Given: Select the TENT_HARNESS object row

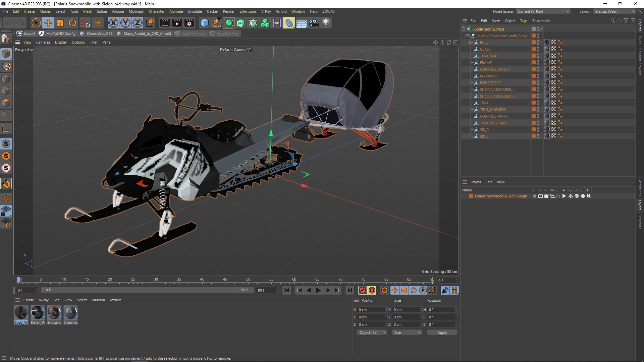Looking at the screenshot, I should click(x=492, y=110).
